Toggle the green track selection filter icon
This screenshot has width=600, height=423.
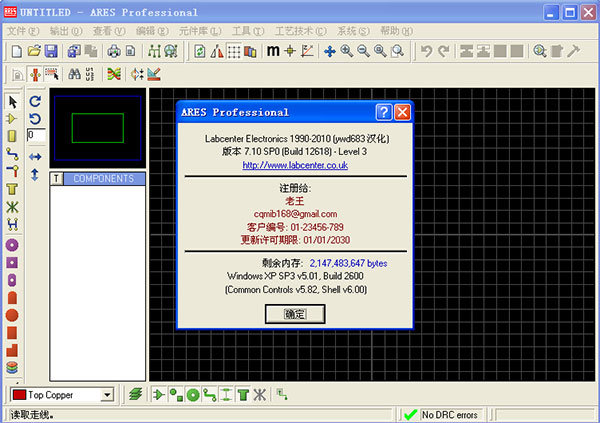[209, 394]
